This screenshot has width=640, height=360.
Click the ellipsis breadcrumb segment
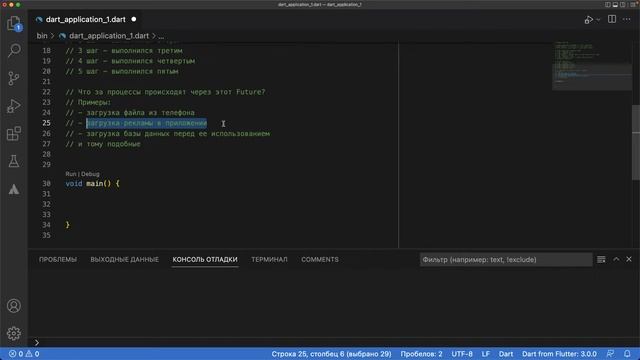(161, 36)
